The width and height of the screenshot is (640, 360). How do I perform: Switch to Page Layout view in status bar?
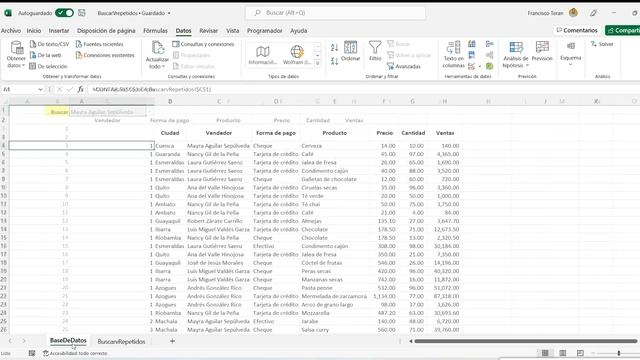pos(562,353)
